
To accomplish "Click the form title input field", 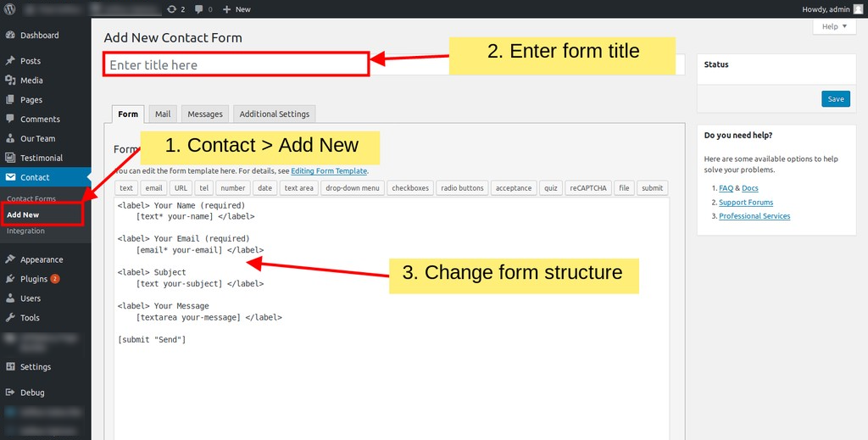I will pos(236,65).
